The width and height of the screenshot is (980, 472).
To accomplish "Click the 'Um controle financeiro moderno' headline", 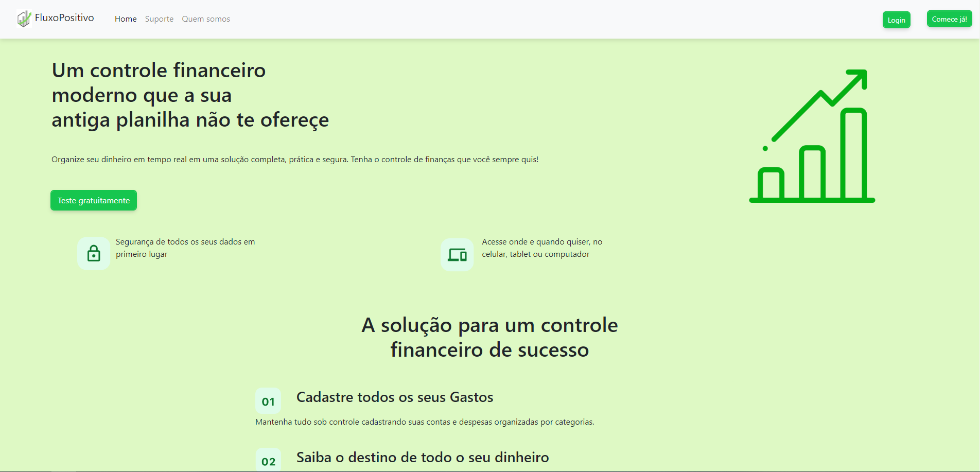I will (190, 95).
